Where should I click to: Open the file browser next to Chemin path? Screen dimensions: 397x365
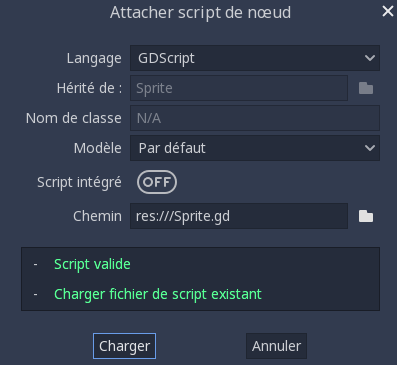(366, 216)
